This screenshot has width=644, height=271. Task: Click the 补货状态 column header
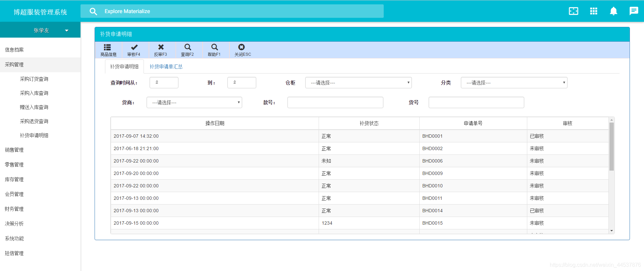pyautogui.click(x=369, y=123)
